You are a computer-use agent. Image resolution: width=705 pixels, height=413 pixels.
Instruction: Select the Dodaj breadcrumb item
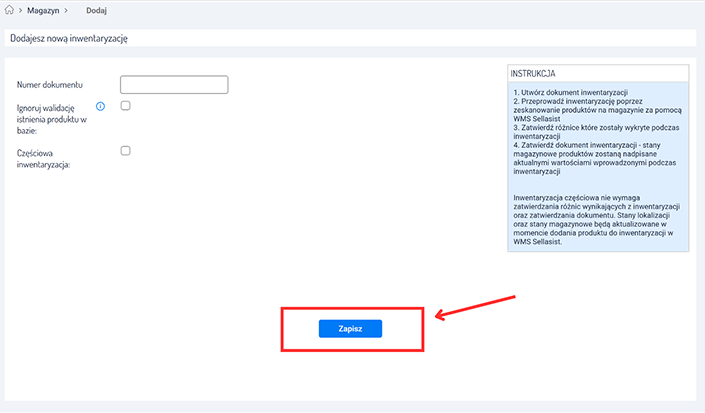click(96, 10)
